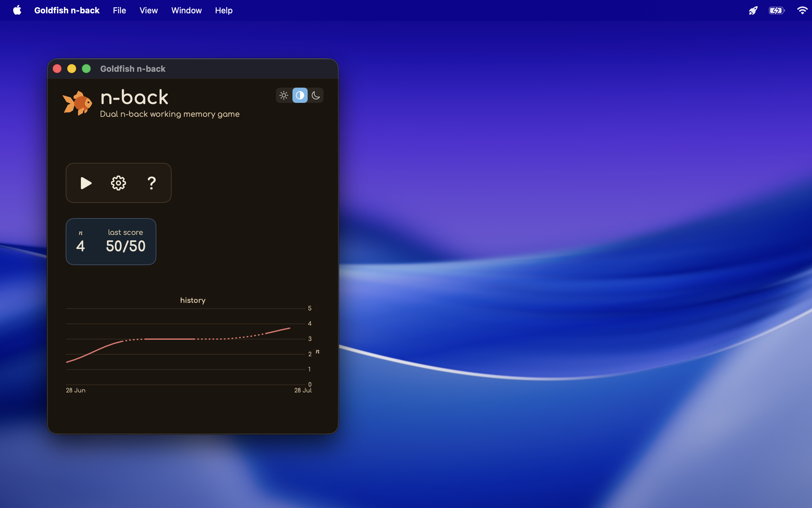The image size is (812, 508).
Task: Close the Goldfish n-back window
Action: 57,69
